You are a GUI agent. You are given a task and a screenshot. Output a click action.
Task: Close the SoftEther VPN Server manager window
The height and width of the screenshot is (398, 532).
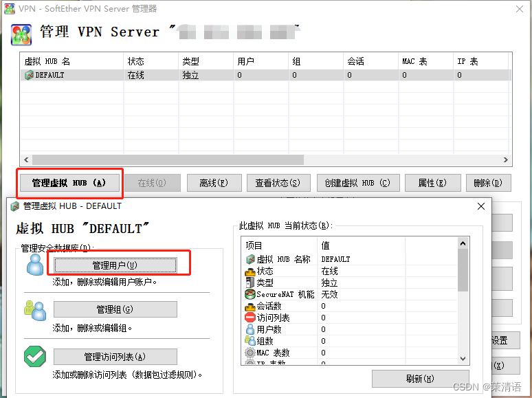[x=520, y=9]
